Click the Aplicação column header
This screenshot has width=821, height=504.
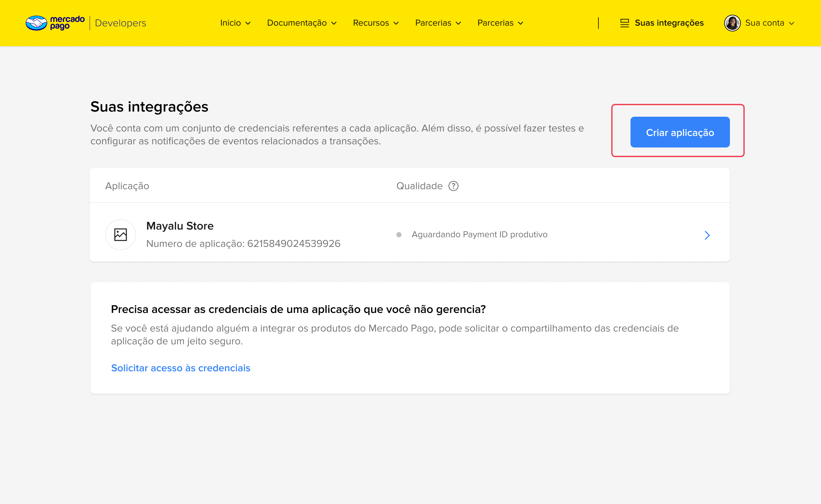[127, 186]
